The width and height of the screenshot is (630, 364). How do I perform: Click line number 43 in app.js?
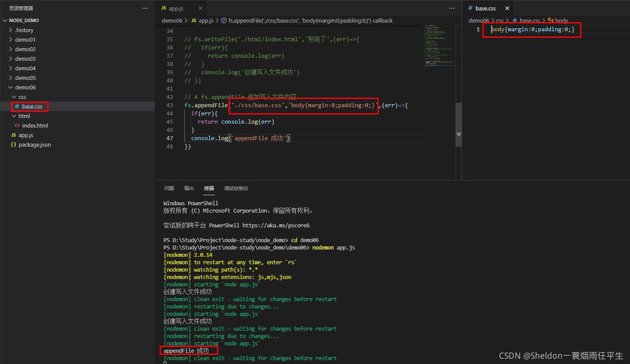(x=170, y=105)
